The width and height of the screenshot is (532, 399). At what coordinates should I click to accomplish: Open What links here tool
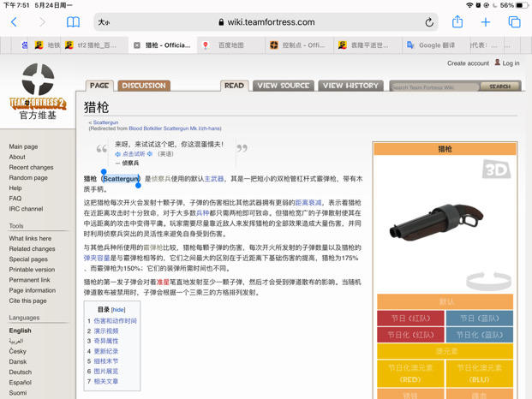pos(30,238)
